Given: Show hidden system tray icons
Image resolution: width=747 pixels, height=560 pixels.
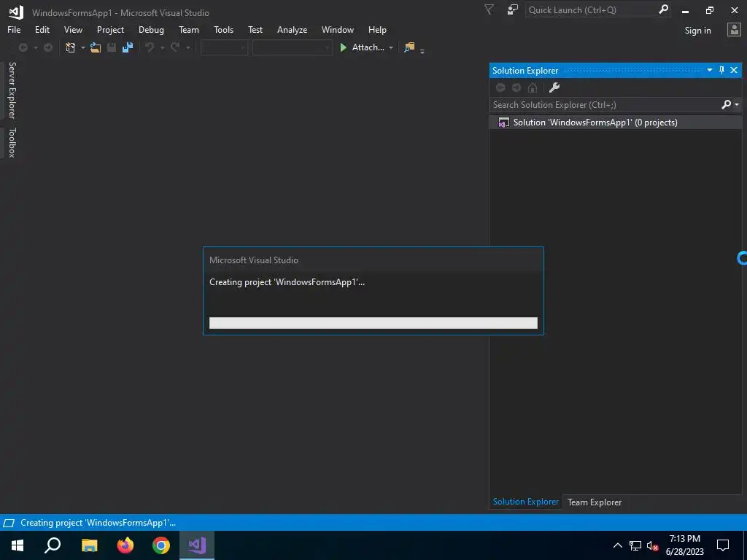Looking at the screenshot, I should (617, 545).
